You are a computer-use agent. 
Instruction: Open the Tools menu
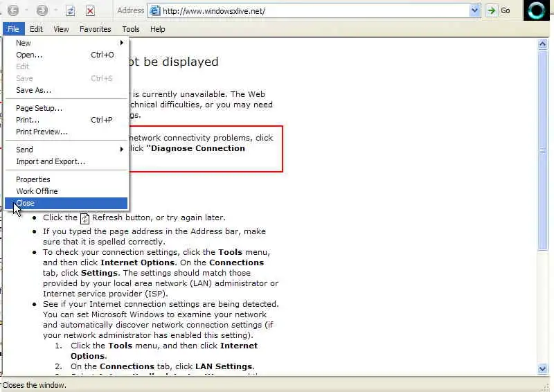click(x=131, y=29)
